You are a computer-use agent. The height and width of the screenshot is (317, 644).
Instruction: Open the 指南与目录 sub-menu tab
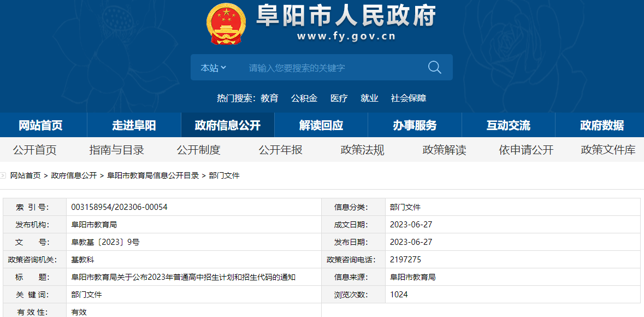pos(116,150)
